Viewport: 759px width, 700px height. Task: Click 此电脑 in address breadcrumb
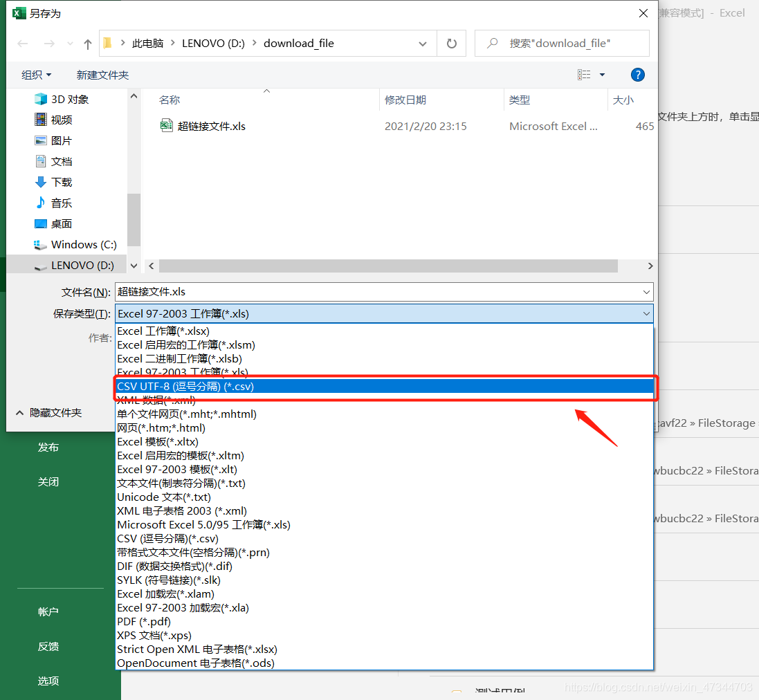[x=147, y=44]
